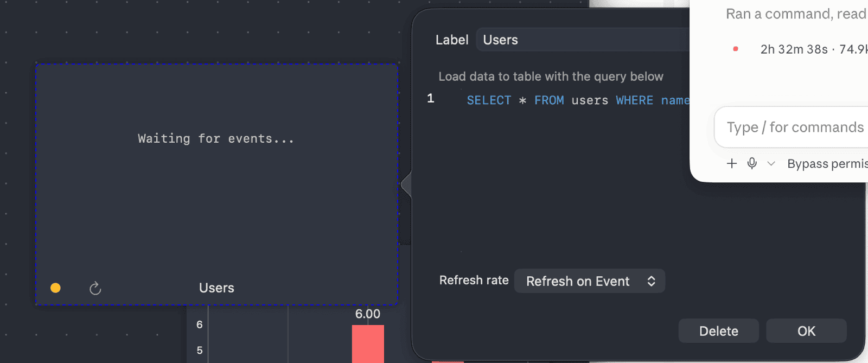Click the SELECT keyword in query
Image resolution: width=868 pixels, height=363 pixels.
[489, 100]
